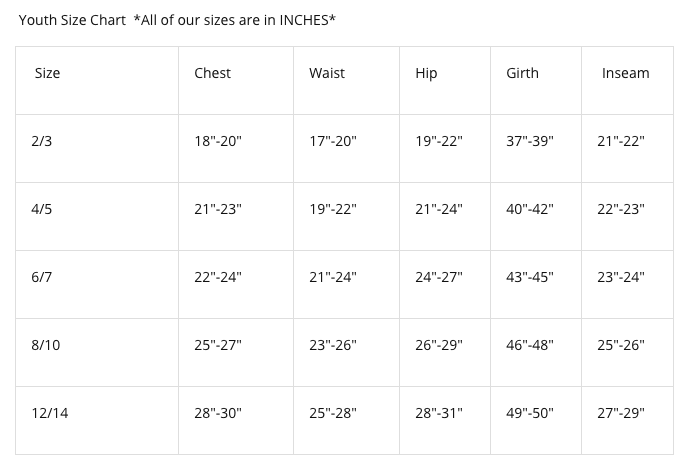Click the 27"-29" inseam measurement cell
The width and height of the screenshot is (691, 474).
621,413
